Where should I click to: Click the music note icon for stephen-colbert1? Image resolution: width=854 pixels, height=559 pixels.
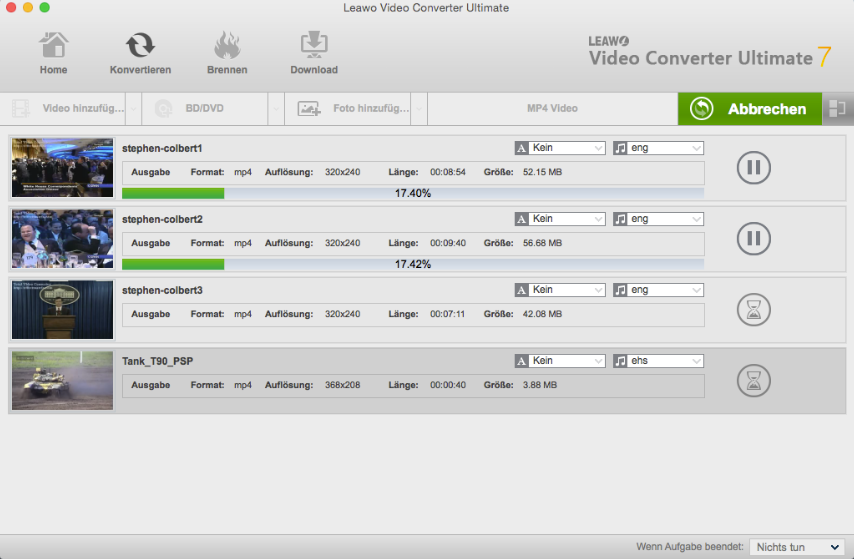click(x=620, y=148)
